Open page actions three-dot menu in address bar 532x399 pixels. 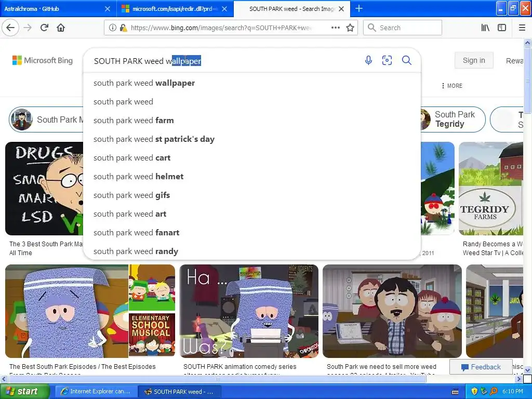click(335, 28)
